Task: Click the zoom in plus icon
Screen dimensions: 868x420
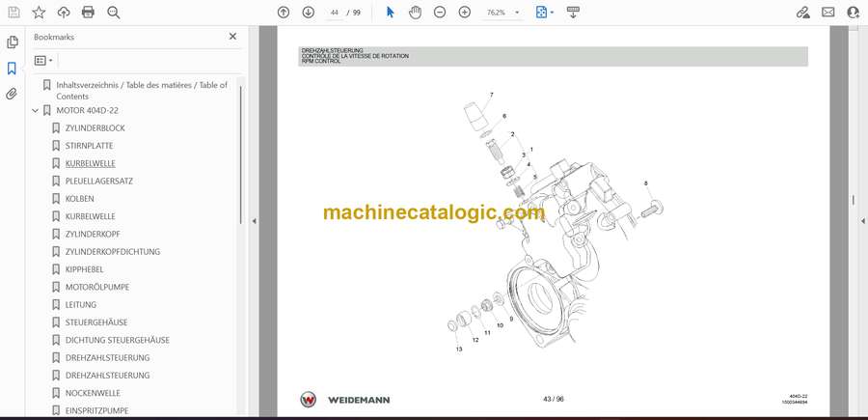Action: click(465, 13)
